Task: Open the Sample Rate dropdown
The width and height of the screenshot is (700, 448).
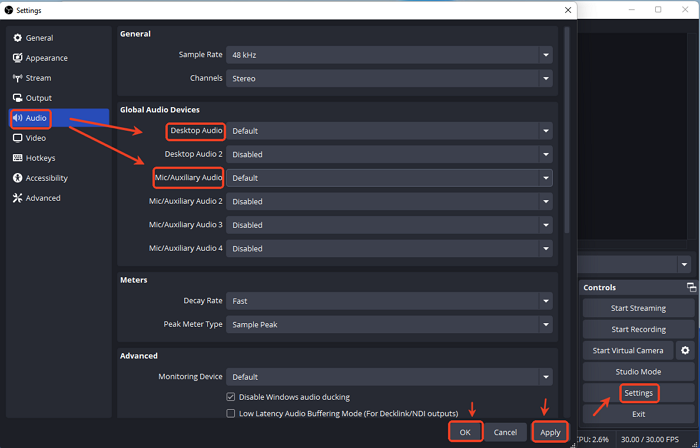Action: pyautogui.click(x=389, y=55)
